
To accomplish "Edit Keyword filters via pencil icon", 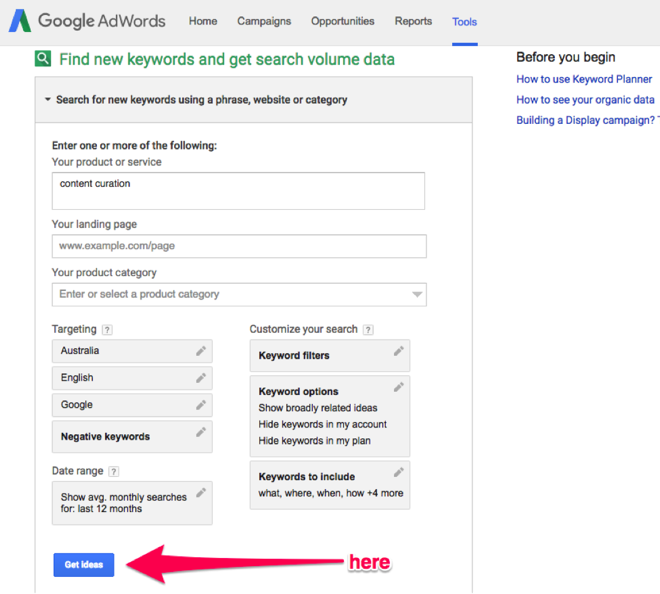I will [399, 351].
